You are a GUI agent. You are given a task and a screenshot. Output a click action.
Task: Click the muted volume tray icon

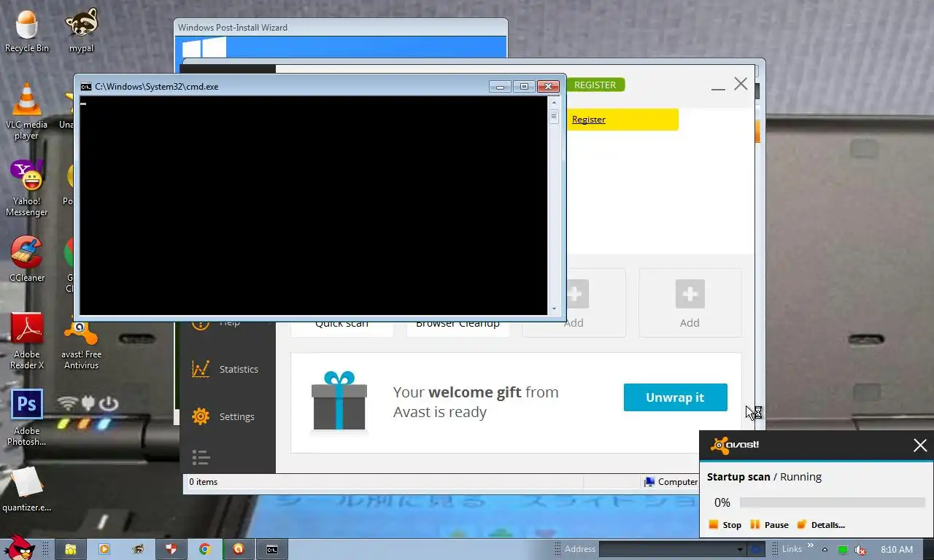[860, 550]
